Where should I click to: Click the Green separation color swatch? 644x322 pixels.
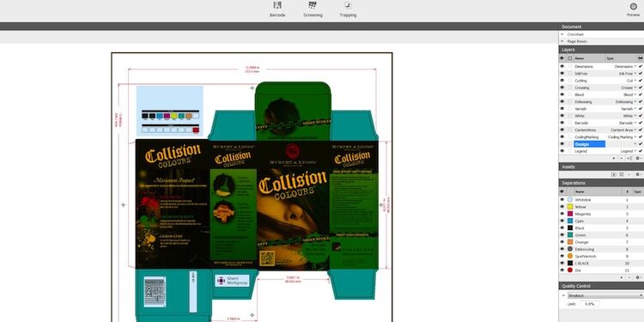point(570,235)
